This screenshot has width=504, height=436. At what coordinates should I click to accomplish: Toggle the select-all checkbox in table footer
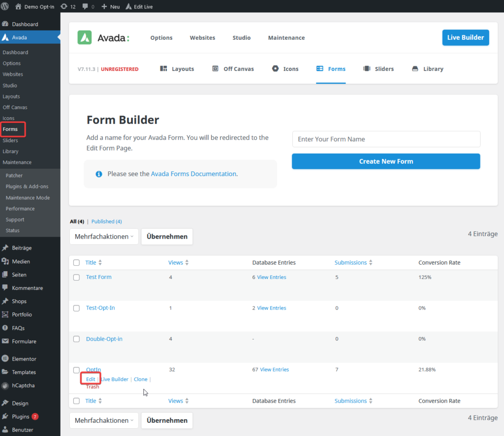[x=76, y=401]
